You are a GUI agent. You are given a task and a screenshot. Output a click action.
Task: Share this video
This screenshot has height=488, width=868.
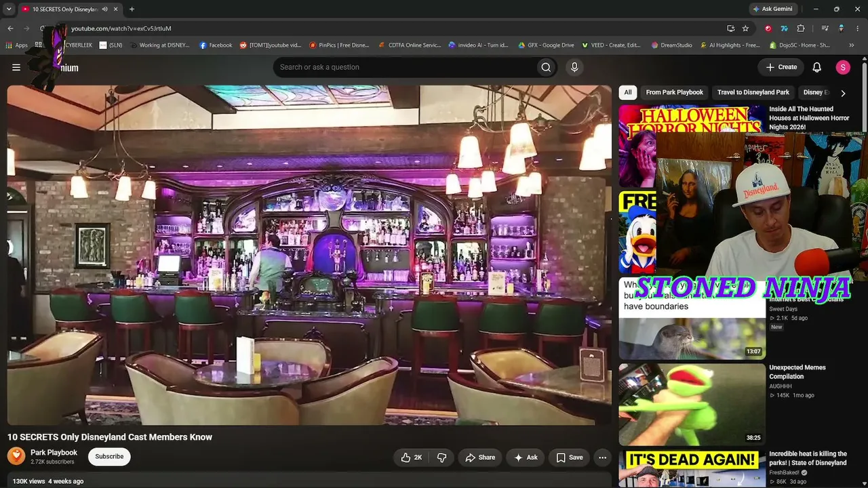480,457
